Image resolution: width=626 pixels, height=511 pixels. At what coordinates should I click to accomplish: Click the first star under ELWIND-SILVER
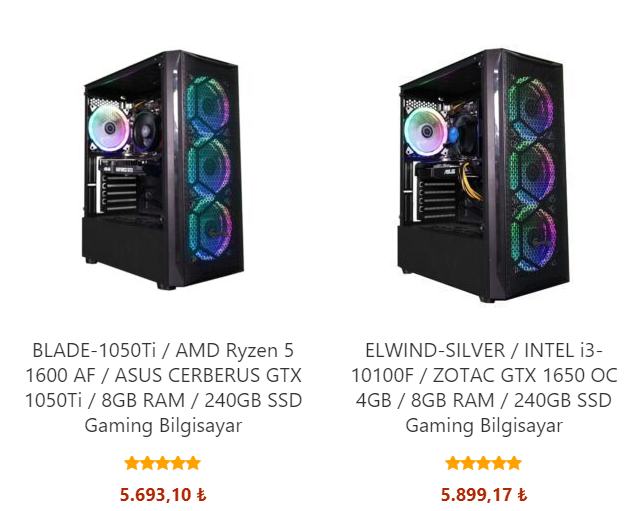pos(453,463)
